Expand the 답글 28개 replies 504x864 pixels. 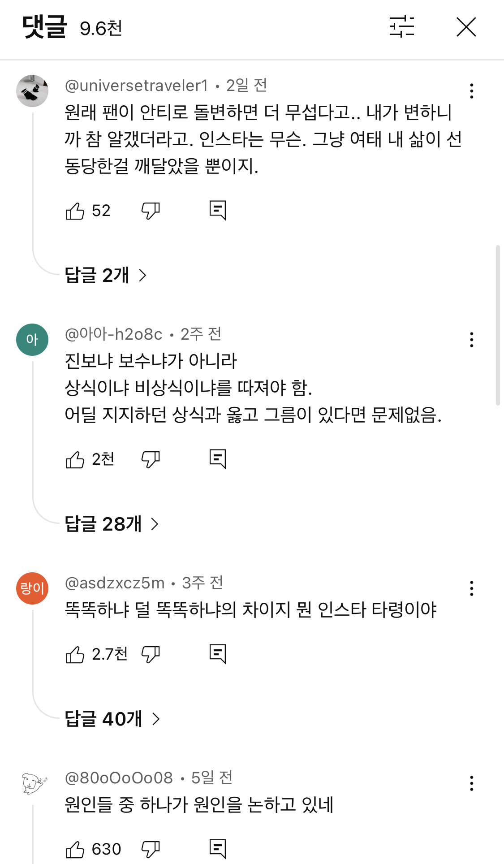click(x=112, y=523)
